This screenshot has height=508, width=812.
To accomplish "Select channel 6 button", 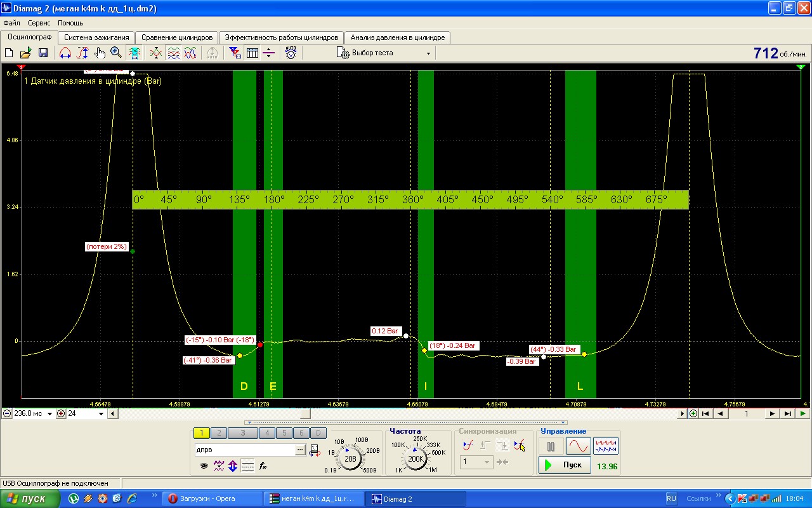I will [301, 433].
